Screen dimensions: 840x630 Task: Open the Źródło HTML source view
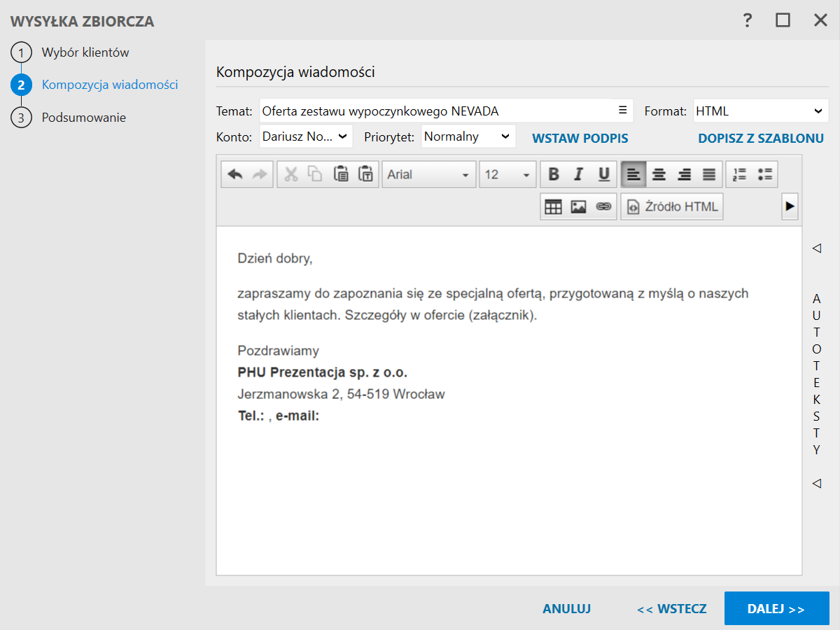tap(672, 207)
